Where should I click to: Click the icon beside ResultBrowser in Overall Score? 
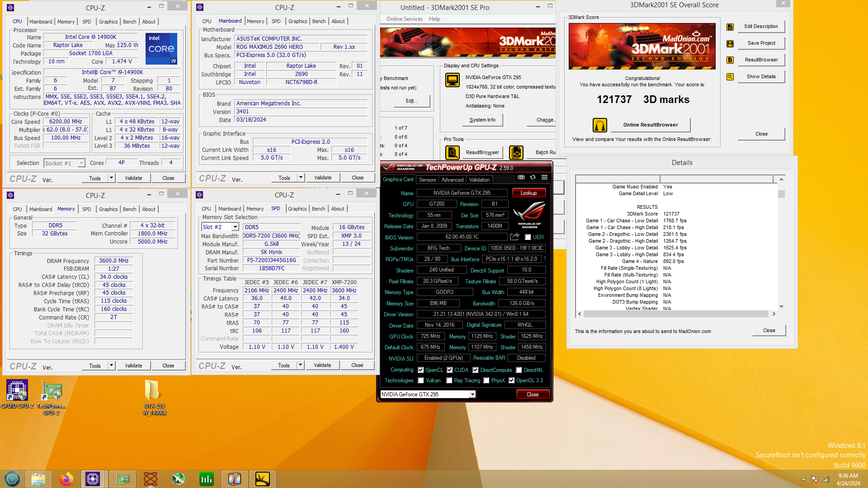(x=730, y=60)
